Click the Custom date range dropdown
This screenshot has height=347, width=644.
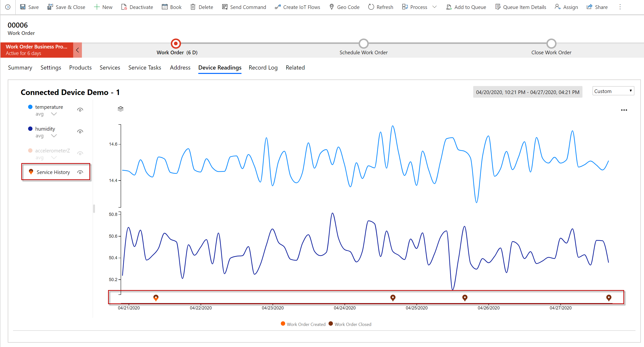coord(613,91)
